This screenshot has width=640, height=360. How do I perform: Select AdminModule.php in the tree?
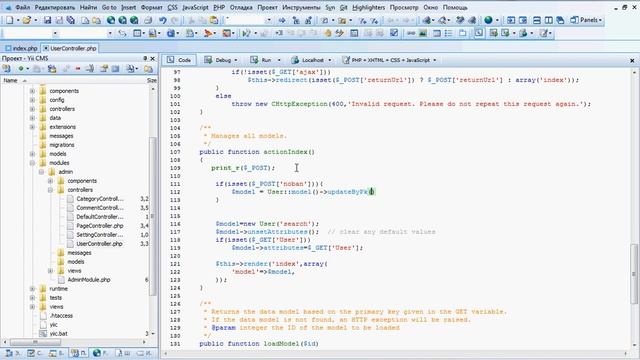pyautogui.click(x=89, y=280)
